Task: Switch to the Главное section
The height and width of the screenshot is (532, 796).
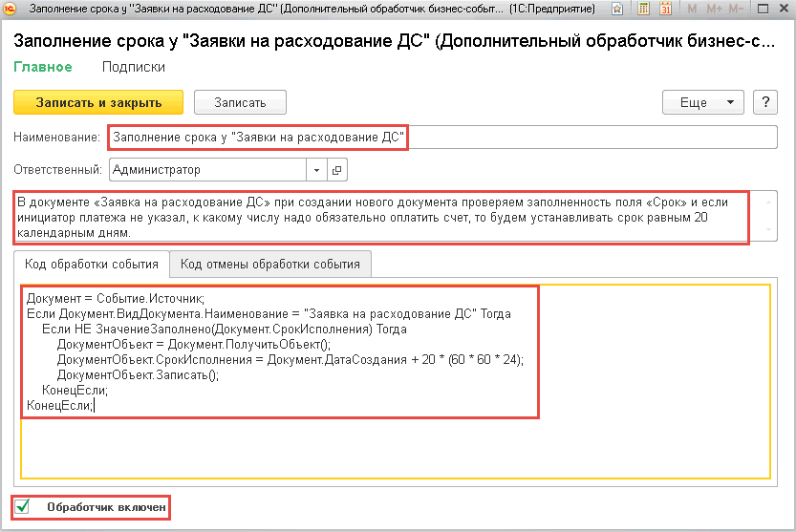Action: click(x=43, y=67)
